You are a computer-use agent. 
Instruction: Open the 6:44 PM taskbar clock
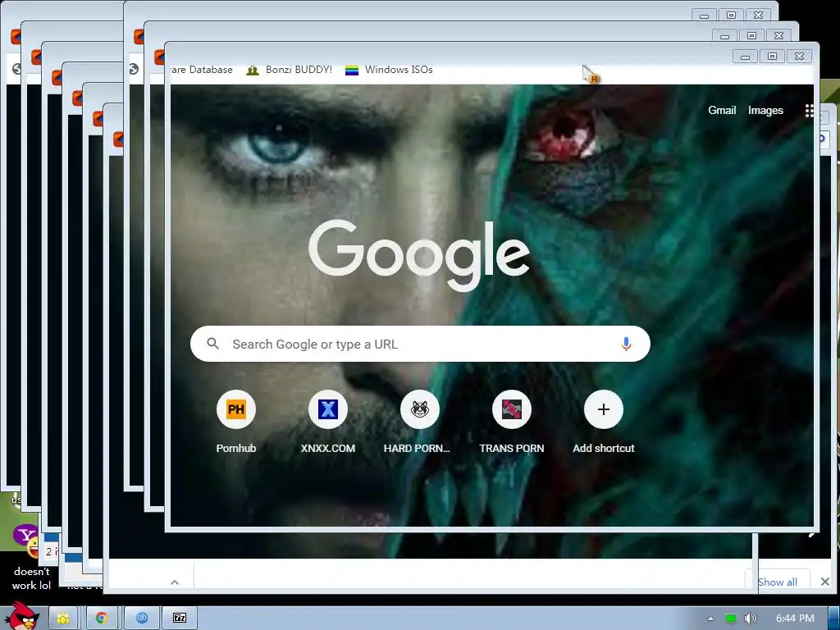tap(795, 619)
